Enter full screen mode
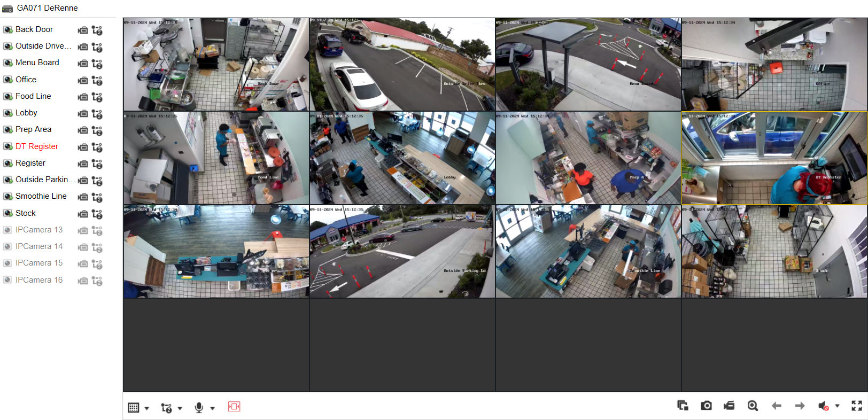 pyautogui.click(x=857, y=406)
